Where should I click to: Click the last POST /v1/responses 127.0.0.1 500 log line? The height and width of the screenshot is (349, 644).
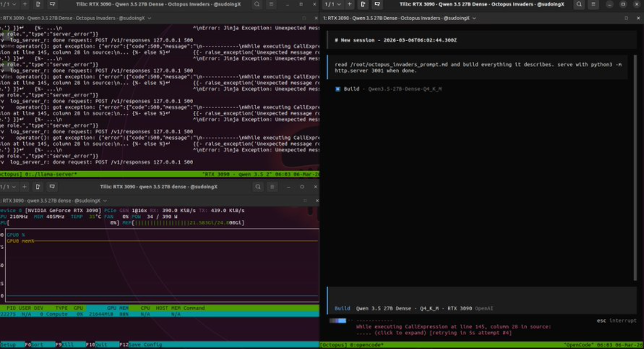(x=101, y=162)
